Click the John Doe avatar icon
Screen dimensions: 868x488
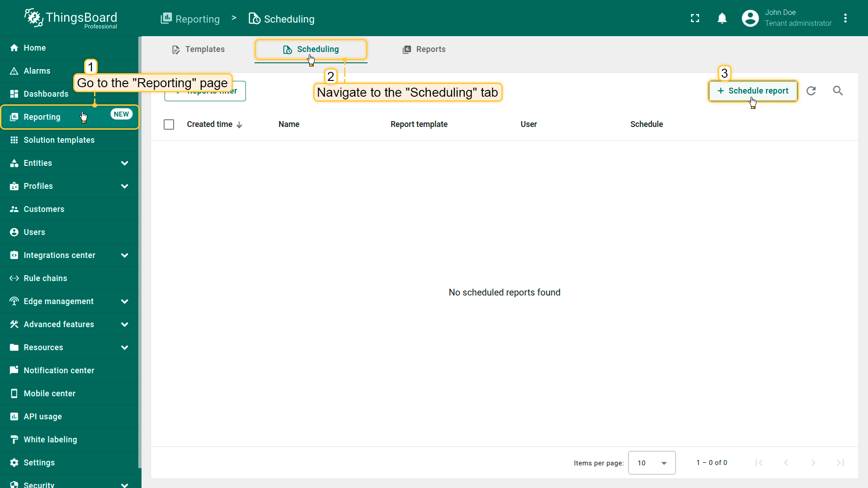coord(750,18)
